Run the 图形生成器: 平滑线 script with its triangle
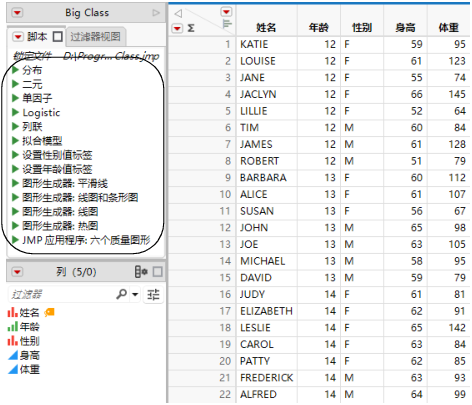This screenshot has height=405, width=472. click(15, 183)
